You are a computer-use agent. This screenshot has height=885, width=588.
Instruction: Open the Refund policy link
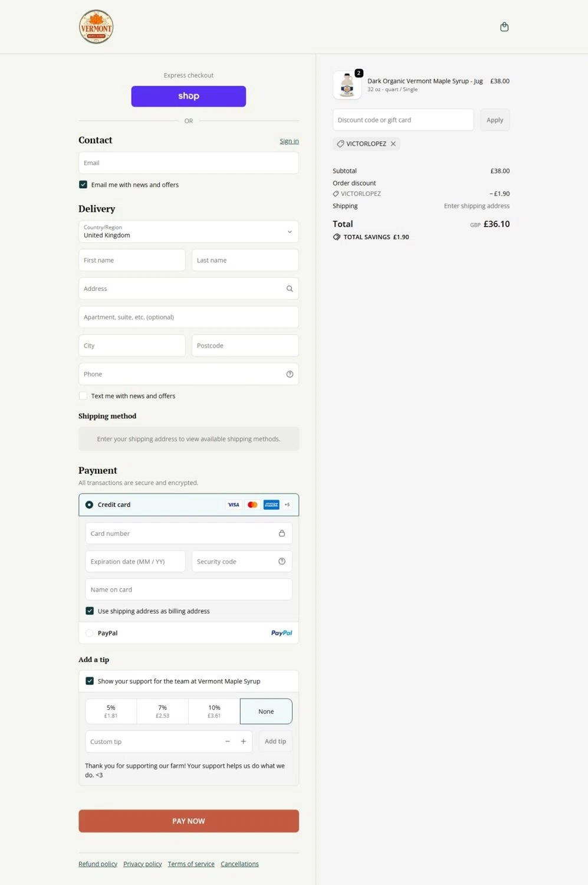(98, 864)
